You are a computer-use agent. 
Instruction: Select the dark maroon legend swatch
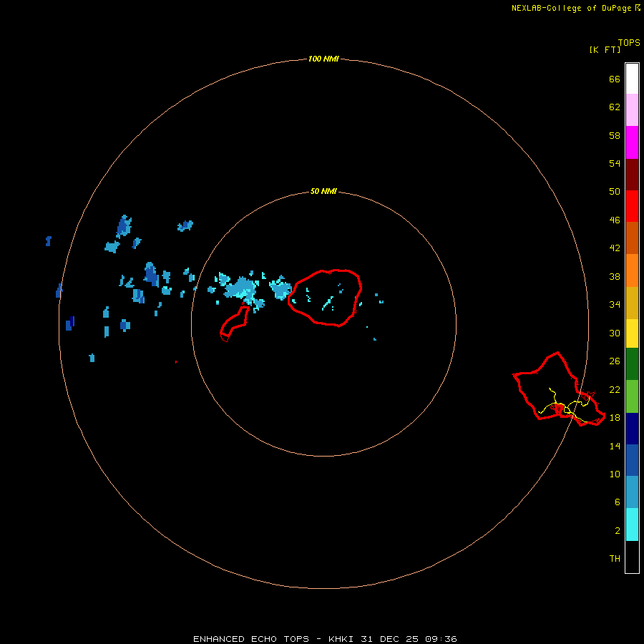point(632,175)
